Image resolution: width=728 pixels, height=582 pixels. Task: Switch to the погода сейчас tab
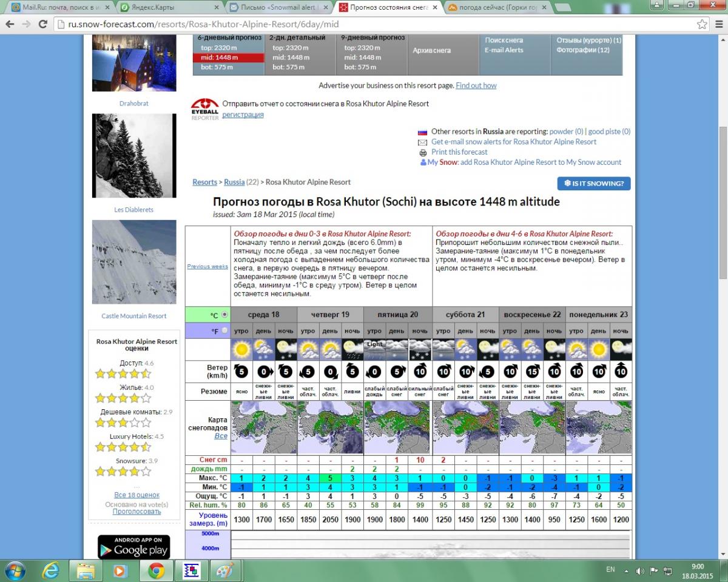point(496,8)
